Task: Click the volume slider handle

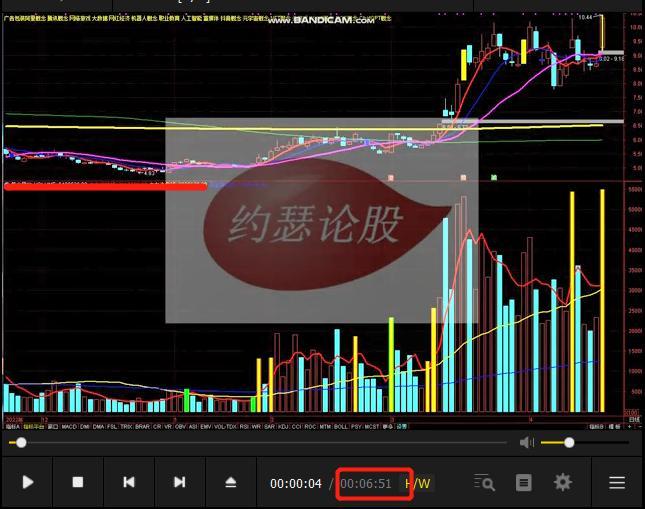Action: click(x=569, y=442)
